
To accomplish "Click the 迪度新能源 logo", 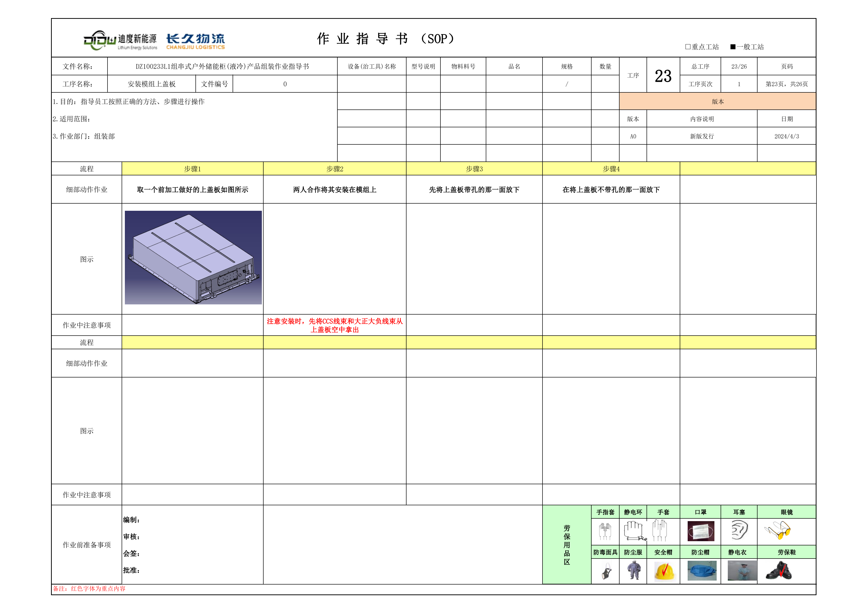I will (x=120, y=40).
